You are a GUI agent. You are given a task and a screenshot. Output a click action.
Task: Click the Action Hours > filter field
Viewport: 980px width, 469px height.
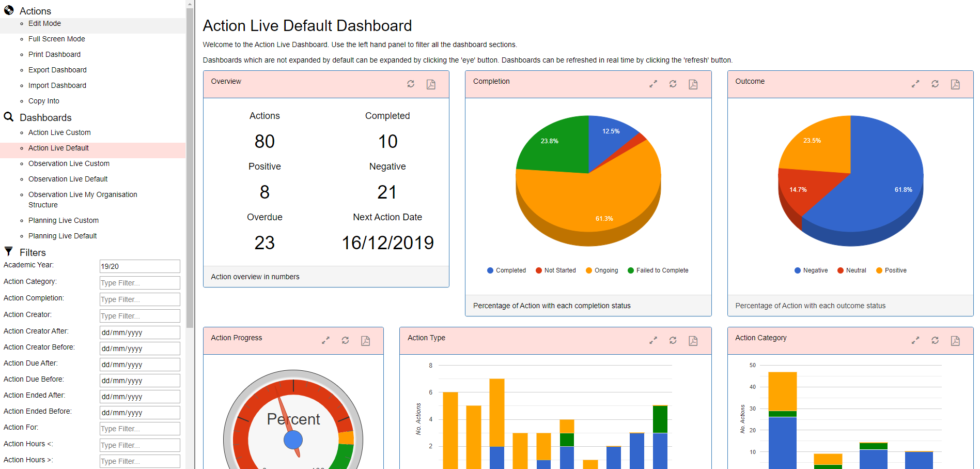point(140,461)
